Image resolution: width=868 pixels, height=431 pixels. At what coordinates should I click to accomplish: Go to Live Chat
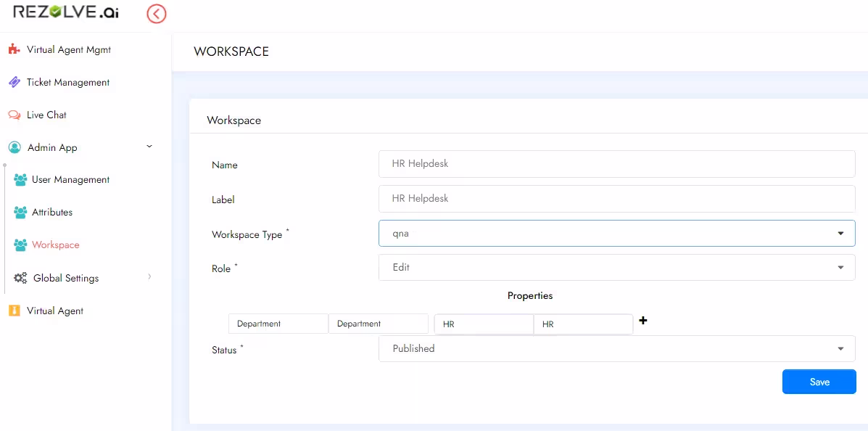tap(46, 115)
